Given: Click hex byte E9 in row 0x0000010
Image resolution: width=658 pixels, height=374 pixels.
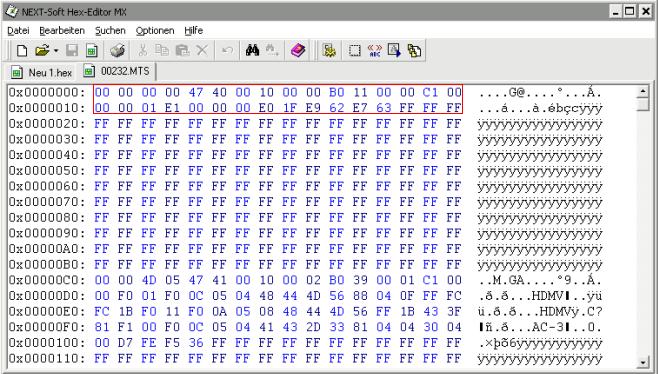Looking at the screenshot, I should point(313,108).
